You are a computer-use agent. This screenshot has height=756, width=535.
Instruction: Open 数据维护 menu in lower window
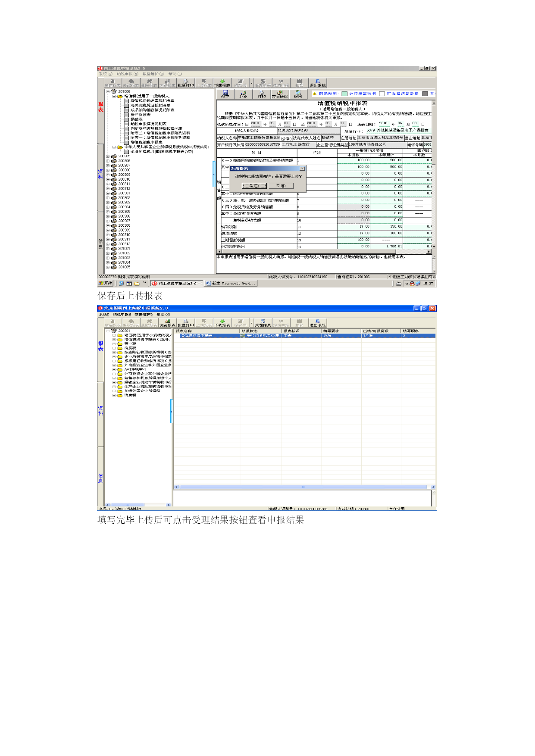click(x=144, y=315)
